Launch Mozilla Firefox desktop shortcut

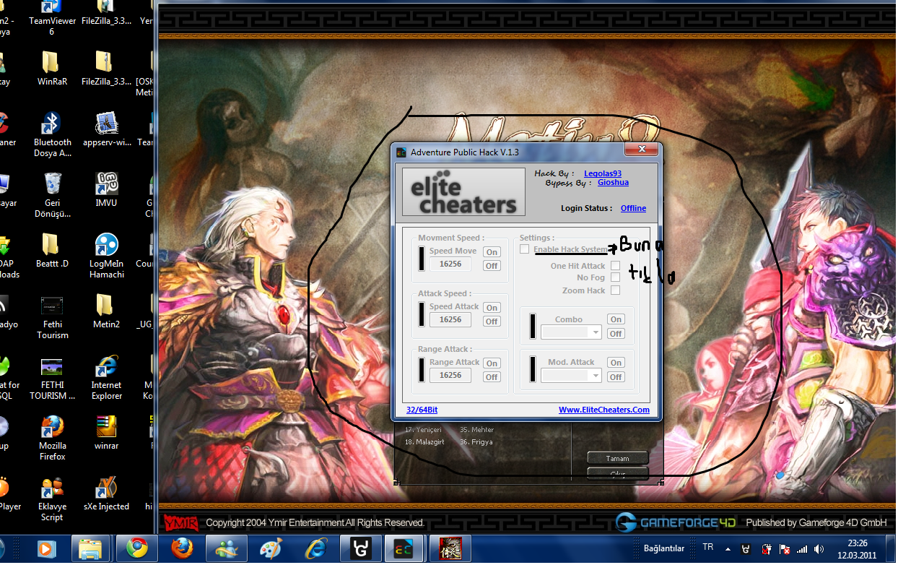coord(52,438)
